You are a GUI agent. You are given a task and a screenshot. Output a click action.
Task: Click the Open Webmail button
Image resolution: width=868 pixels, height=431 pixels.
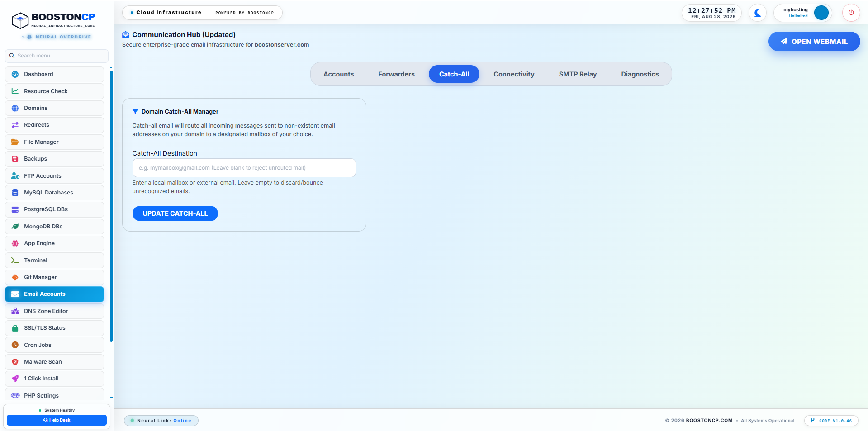814,42
